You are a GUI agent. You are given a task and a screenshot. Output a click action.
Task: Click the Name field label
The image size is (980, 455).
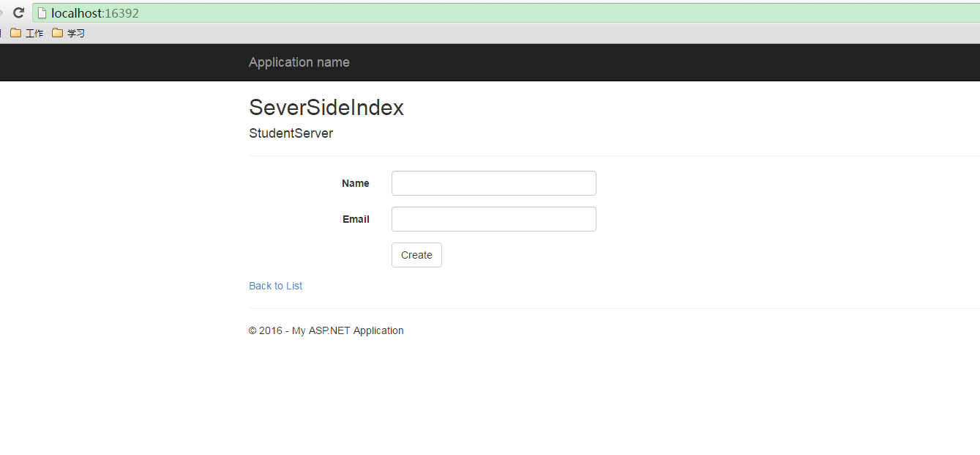pos(356,183)
